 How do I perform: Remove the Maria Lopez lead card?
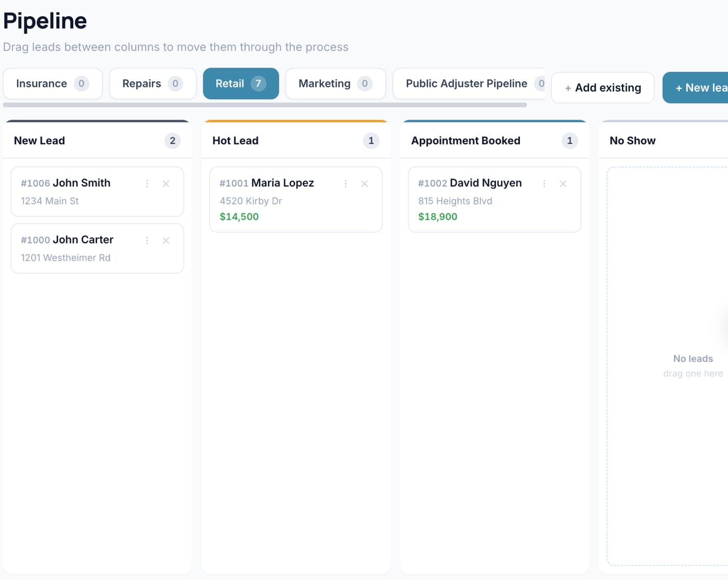pos(365,184)
